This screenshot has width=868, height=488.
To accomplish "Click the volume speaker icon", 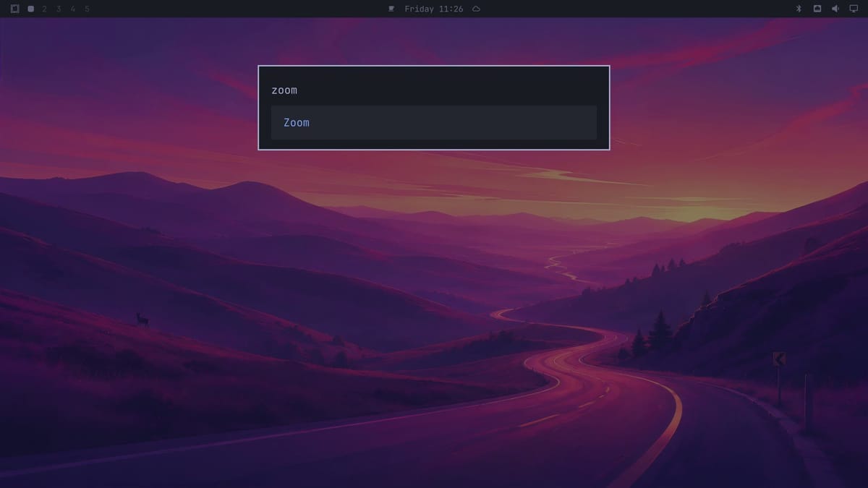I will [835, 9].
